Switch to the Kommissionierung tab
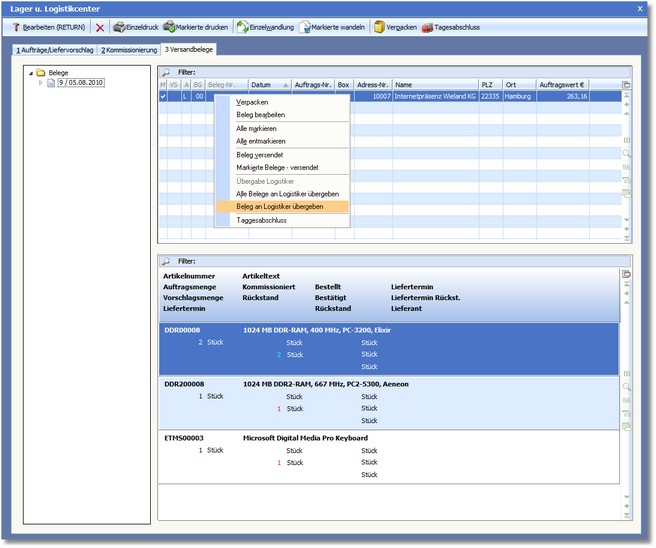Image resolution: width=656 pixels, height=548 pixels. [x=129, y=50]
